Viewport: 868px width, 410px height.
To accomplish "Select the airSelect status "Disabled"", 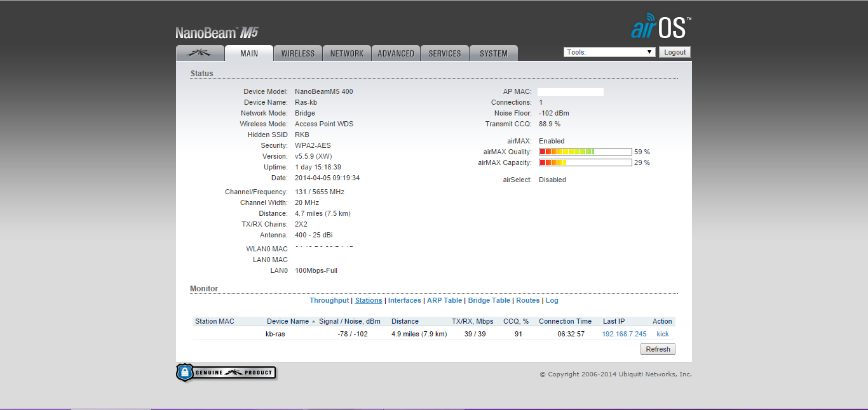I will tap(552, 180).
